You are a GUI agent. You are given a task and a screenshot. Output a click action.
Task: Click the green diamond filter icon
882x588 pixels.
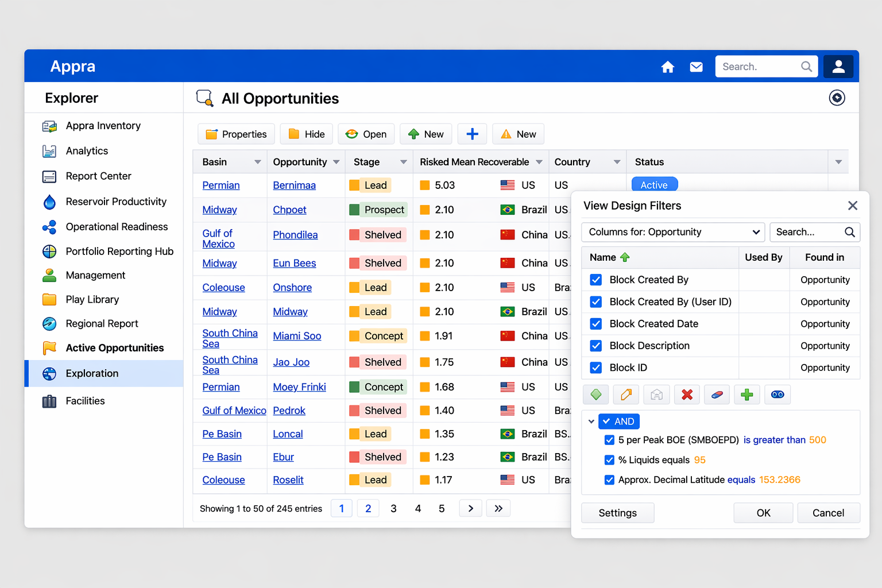click(596, 394)
